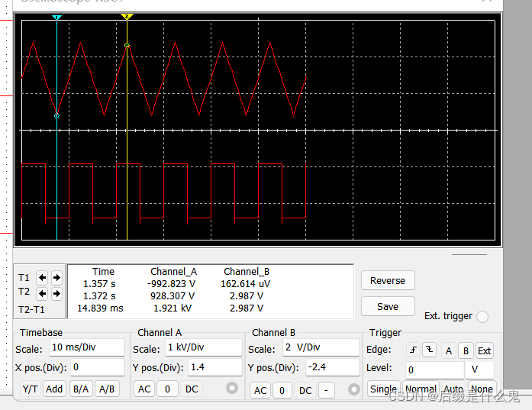This screenshot has height=410, width=532.
Task: Invert Channel B with minus button
Action: point(327,390)
